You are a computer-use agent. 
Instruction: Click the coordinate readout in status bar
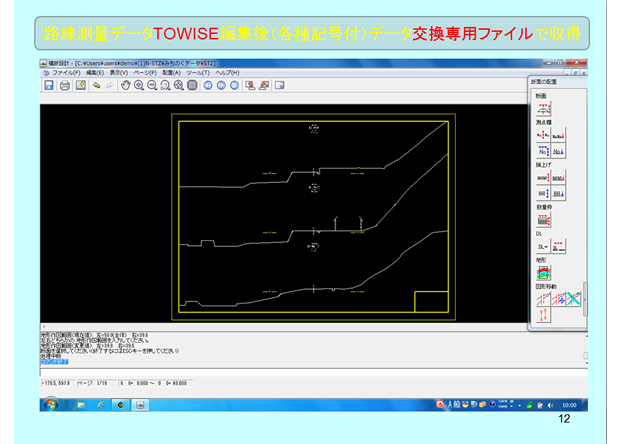pos(57,383)
